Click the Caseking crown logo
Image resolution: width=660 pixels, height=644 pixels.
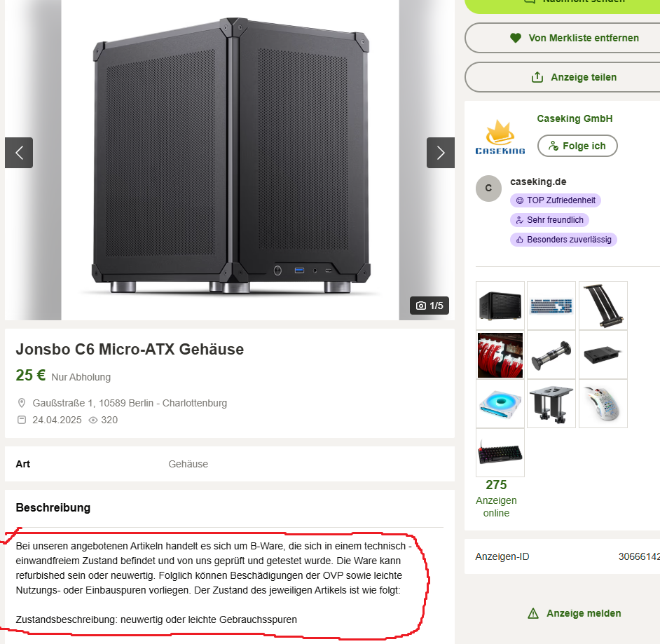click(x=500, y=137)
